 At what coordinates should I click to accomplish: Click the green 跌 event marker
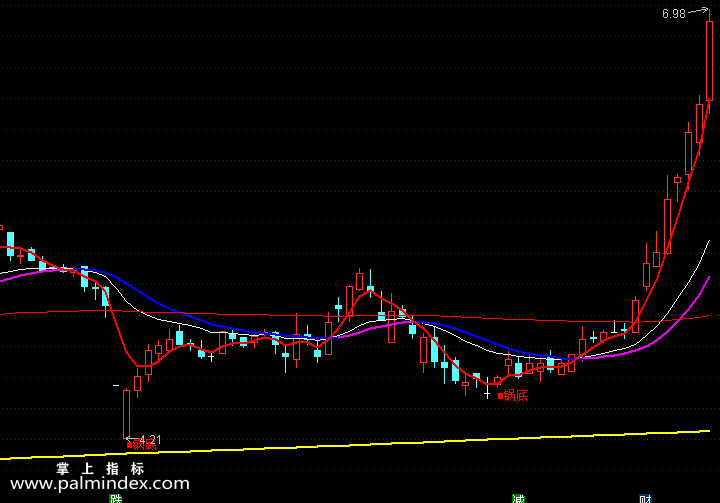pos(116,498)
